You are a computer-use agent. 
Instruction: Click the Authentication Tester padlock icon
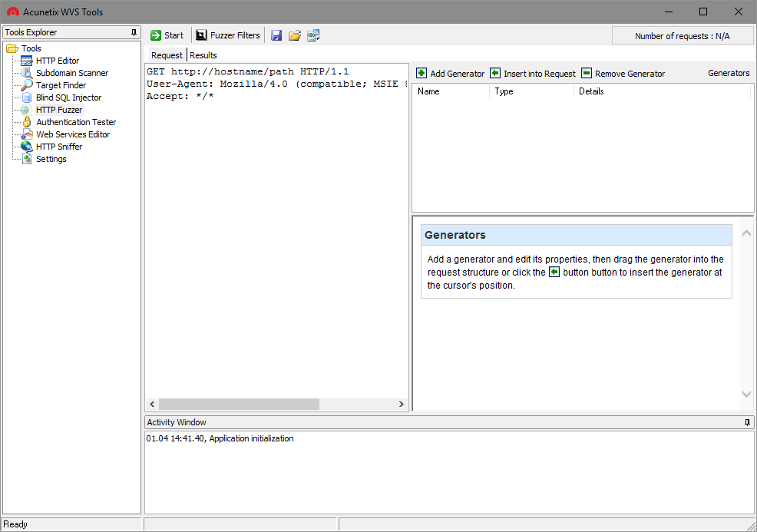click(x=27, y=122)
